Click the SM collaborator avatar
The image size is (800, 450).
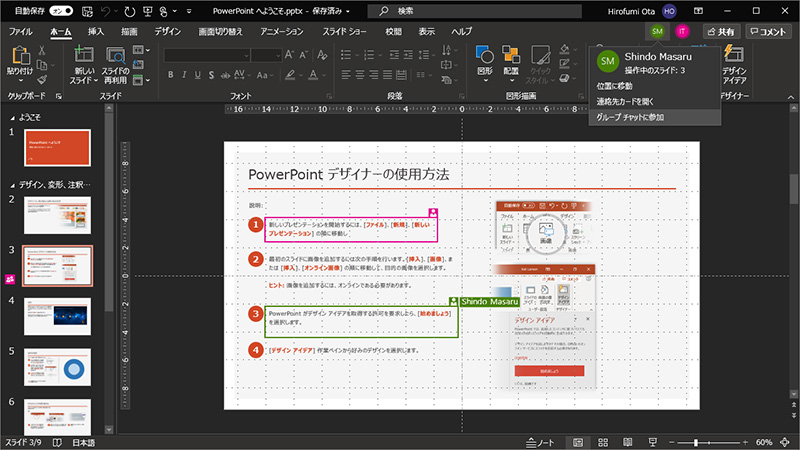pos(657,32)
